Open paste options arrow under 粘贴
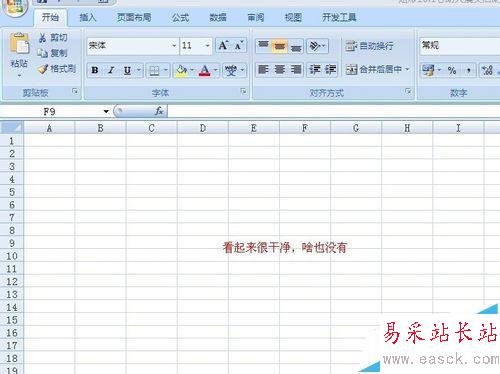The height and width of the screenshot is (374, 500). (19, 76)
